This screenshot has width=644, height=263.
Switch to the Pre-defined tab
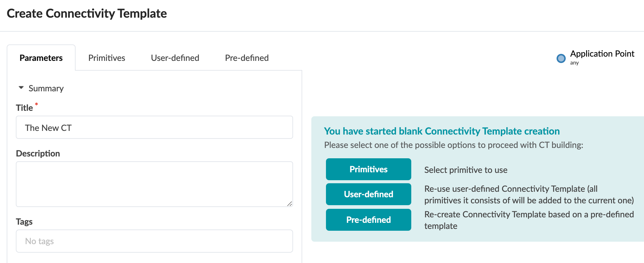[x=246, y=58]
